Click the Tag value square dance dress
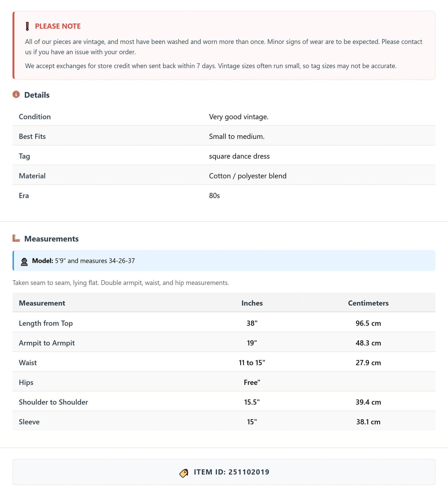The height and width of the screenshot is (496, 448). point(239,156)
